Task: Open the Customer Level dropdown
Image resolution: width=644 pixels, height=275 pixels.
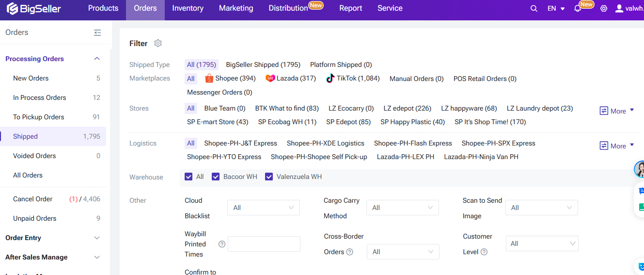Action: click(x=542, y=243)
